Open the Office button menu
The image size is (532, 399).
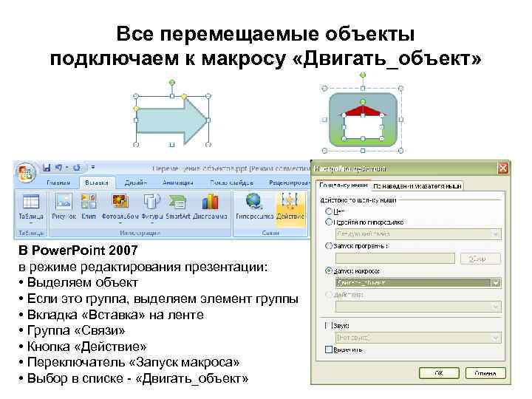pyautogui.click(x=27, y=173)
